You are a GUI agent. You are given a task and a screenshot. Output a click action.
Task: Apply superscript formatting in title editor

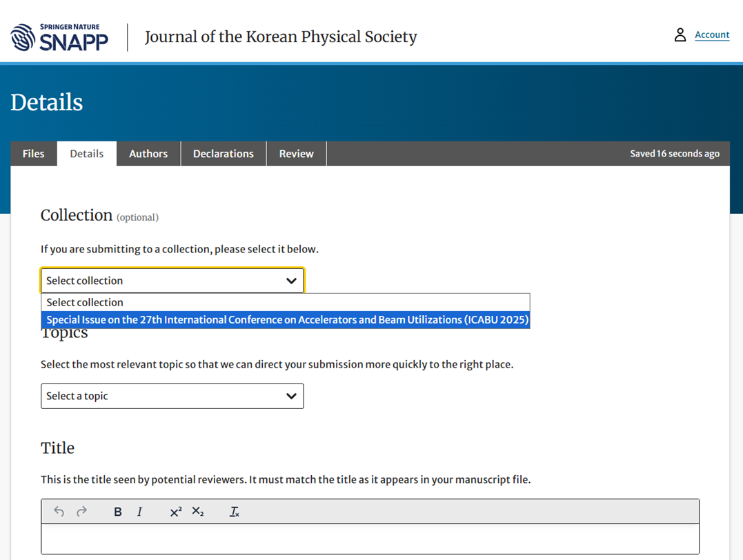[176, 512]
